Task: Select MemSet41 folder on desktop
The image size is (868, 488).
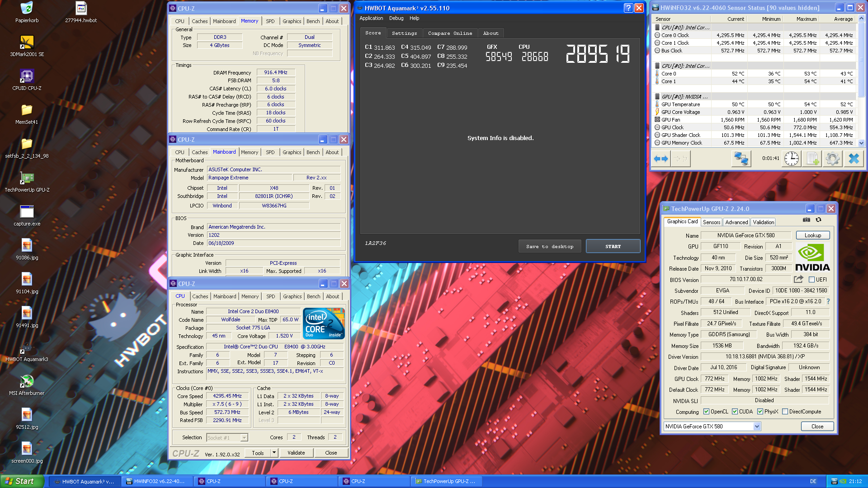Action: pyautogui.click(x=27, y=113)
